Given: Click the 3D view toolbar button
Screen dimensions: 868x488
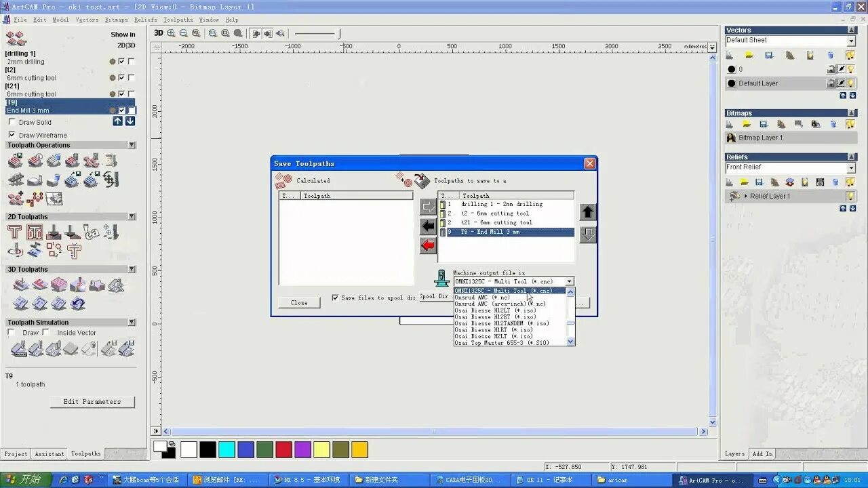Looking at the screenshot, I should [x=158, y=33].
